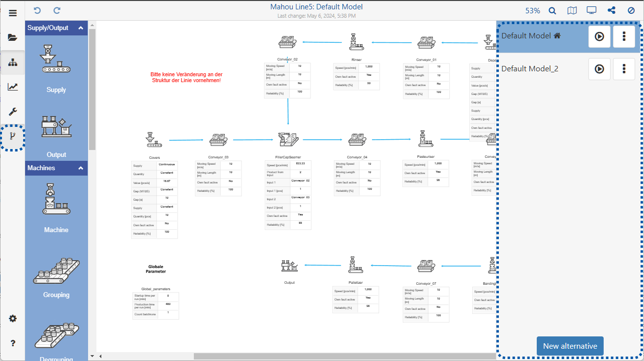Run the Default Model simulation
This screenshot has width=644, height=361.
599,36
